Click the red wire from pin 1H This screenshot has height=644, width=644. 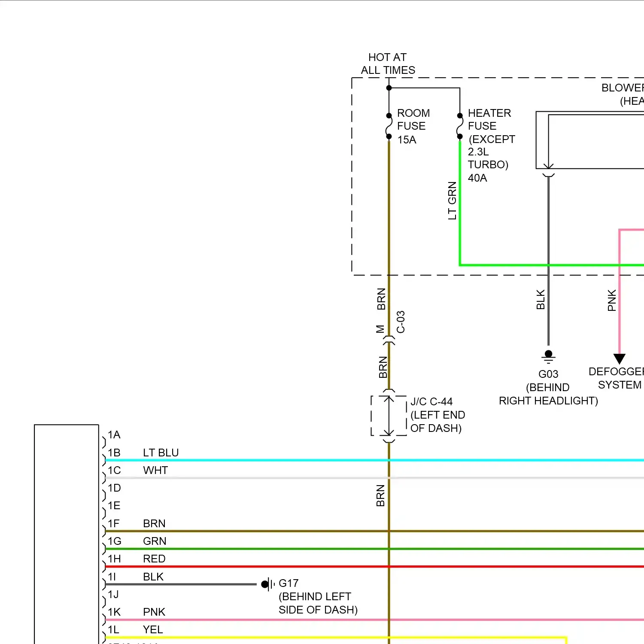point(374,566)
